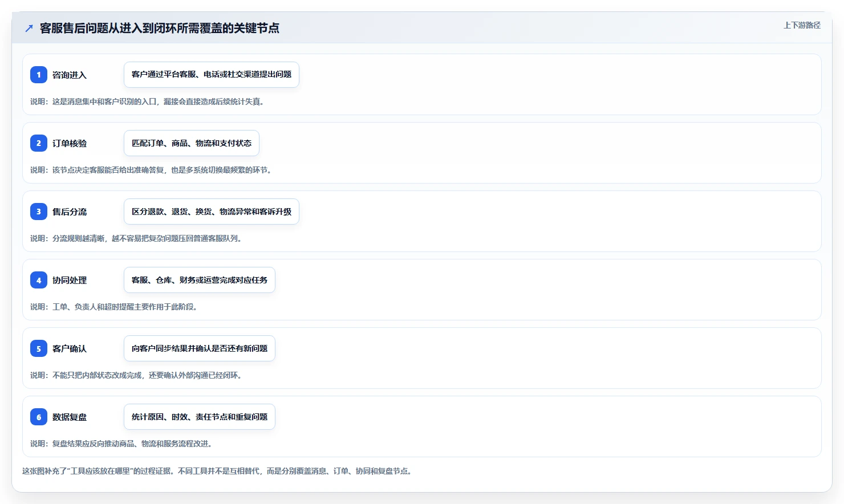This screenshot has height=504, width=844.
Task: Click the 匹配订单、商品、物流和支付状态 box
Action: click(192, 143)
